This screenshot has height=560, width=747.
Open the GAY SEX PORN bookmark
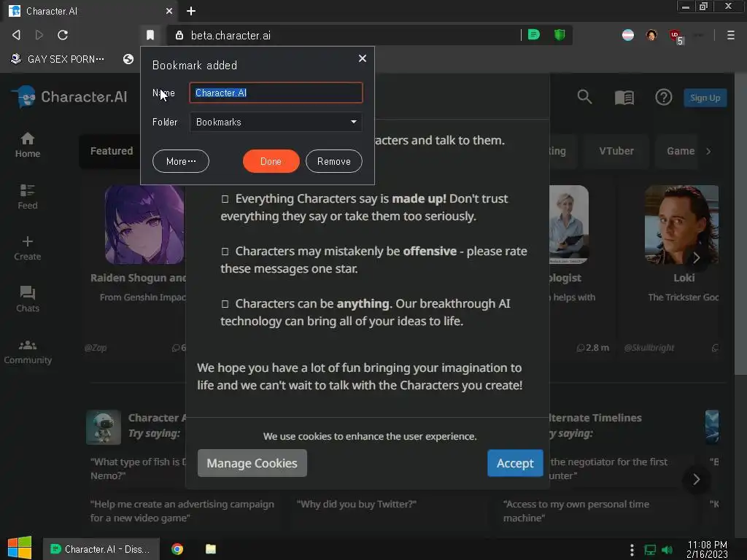tap(58, 59)
